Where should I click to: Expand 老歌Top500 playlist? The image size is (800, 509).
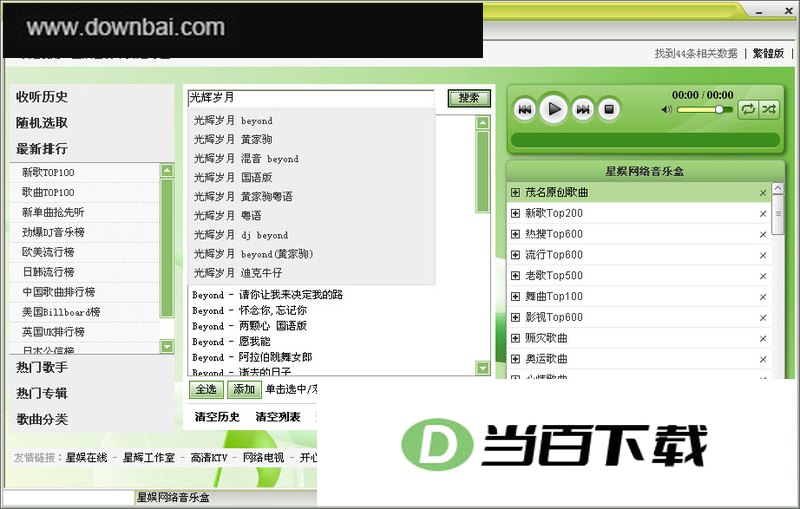515,276
